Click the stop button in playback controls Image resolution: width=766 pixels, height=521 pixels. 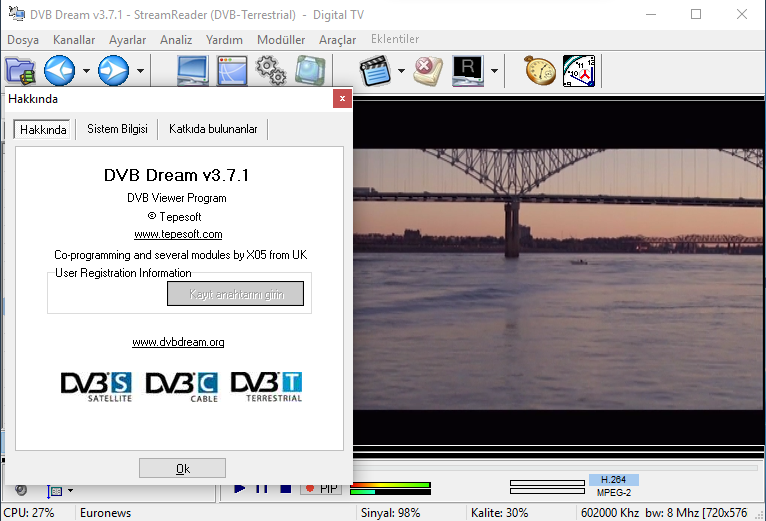[286, 488]
